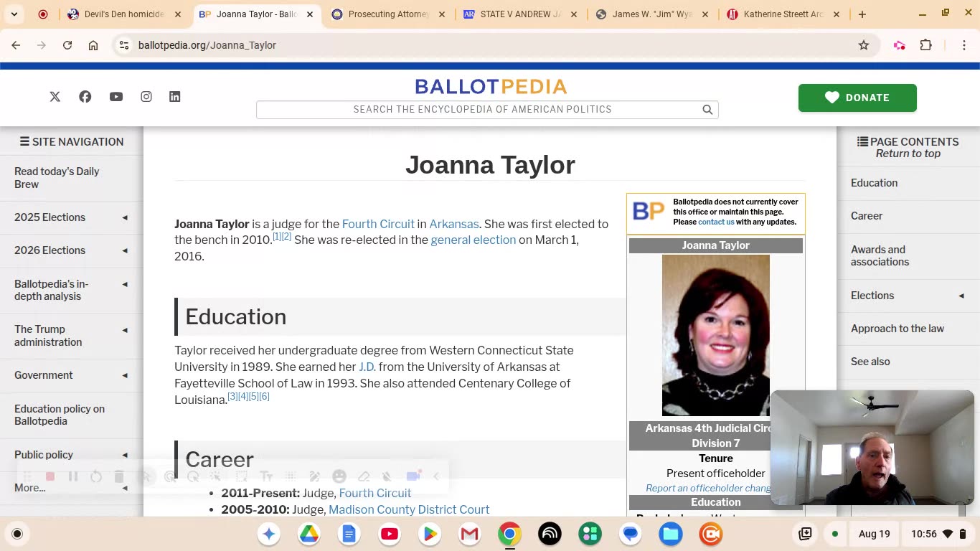Jump to Awards and associations section
The height and width of the screenshot is (551, 980).
[x=880, y=255]
